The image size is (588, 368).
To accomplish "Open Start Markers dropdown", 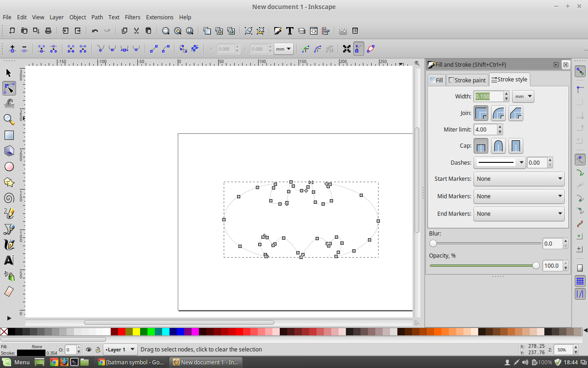I will click(519, 179).
